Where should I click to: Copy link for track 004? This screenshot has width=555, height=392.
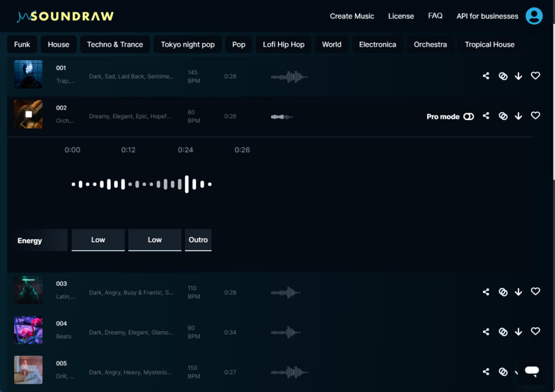coord(503,332)
